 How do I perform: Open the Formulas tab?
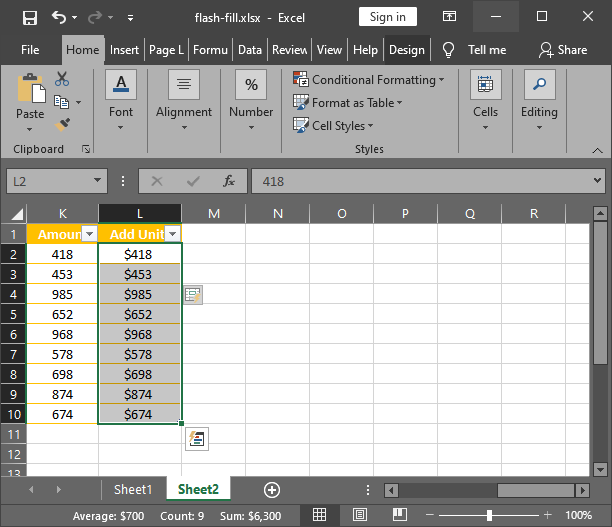(210, 50)
